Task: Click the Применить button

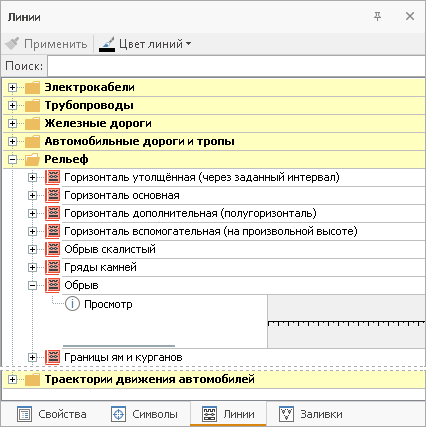Action: pyautogui.click(x=46, y=44)
